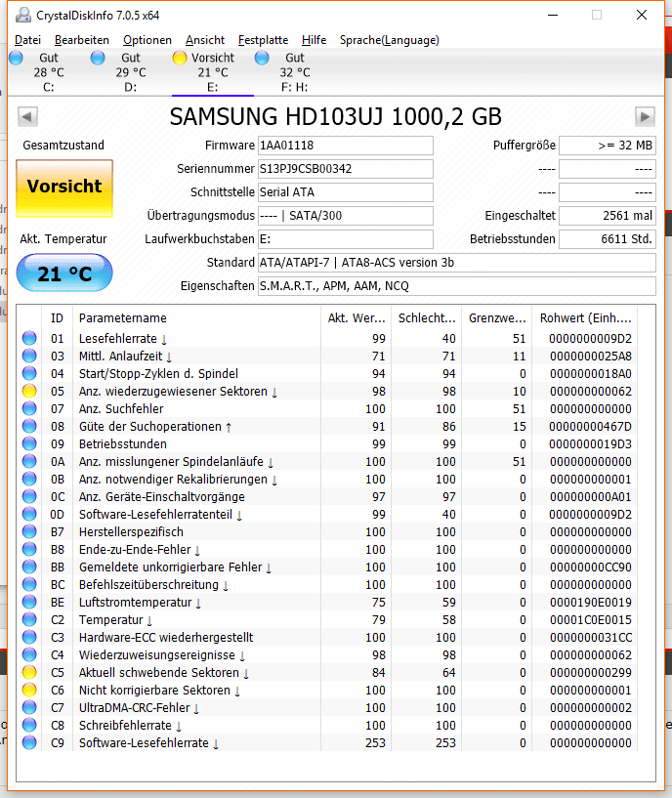Click the Grenzwe... column header
This screenshot has width=672, height=798.
[496, 318]
